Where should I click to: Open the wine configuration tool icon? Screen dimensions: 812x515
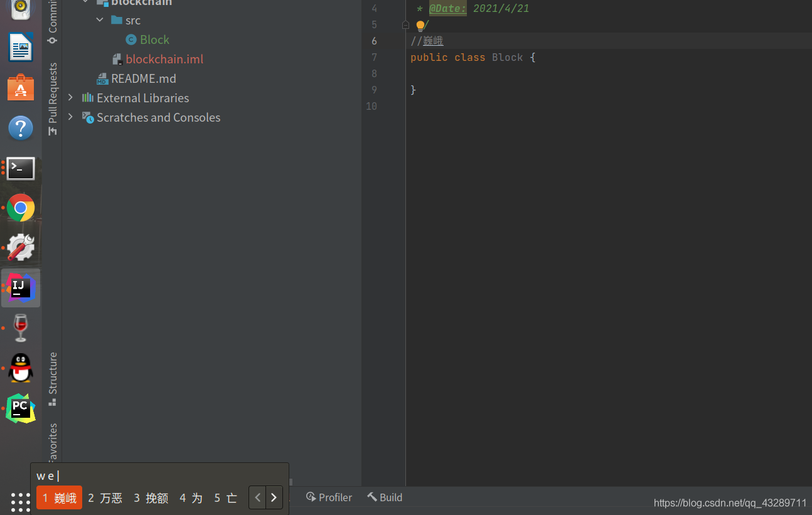point(21,246)
